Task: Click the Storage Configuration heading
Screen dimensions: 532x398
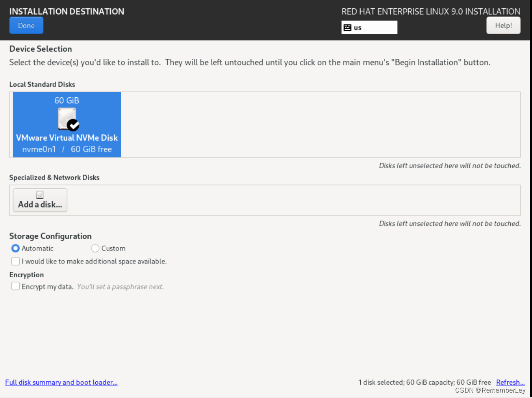Action: (x=51, y=236)
